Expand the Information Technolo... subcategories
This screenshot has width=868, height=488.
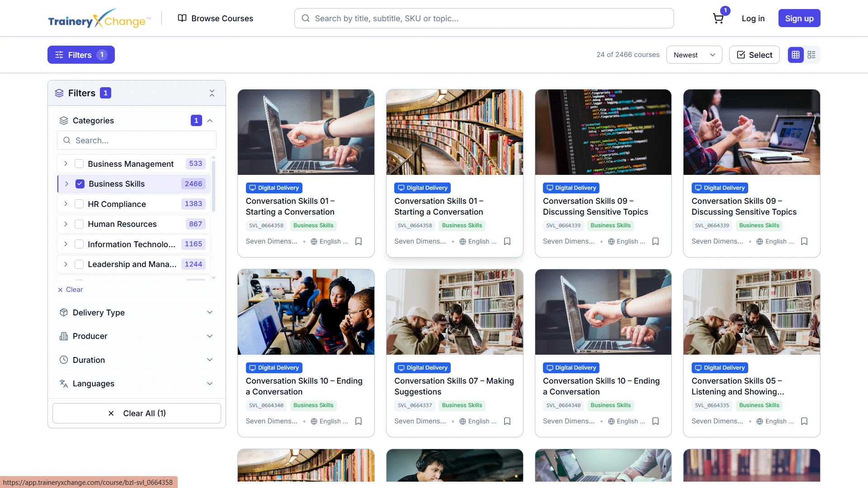(66, 244)
